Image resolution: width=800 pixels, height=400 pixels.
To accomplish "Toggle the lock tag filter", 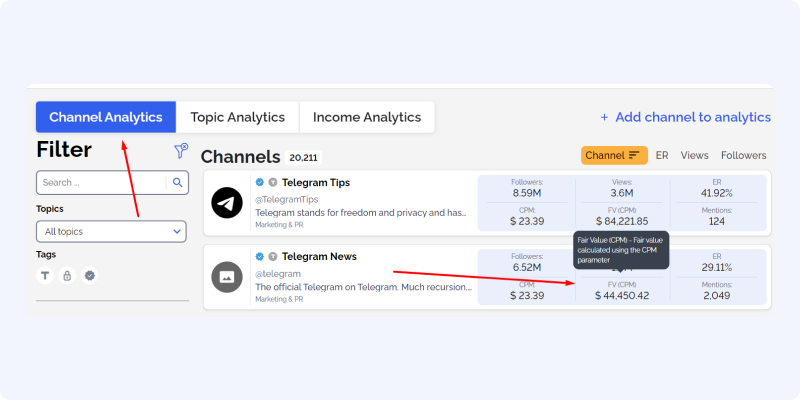I will coord(67,276).
